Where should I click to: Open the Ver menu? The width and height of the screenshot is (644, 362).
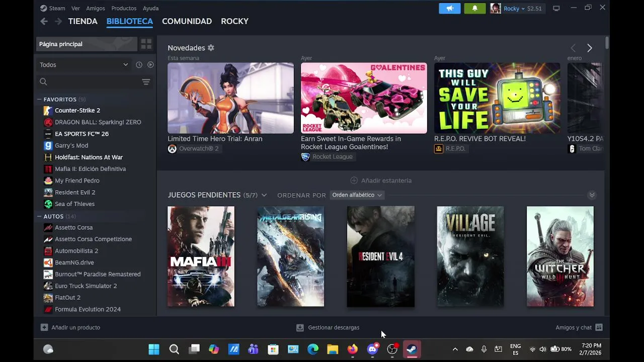coord(75,9)
